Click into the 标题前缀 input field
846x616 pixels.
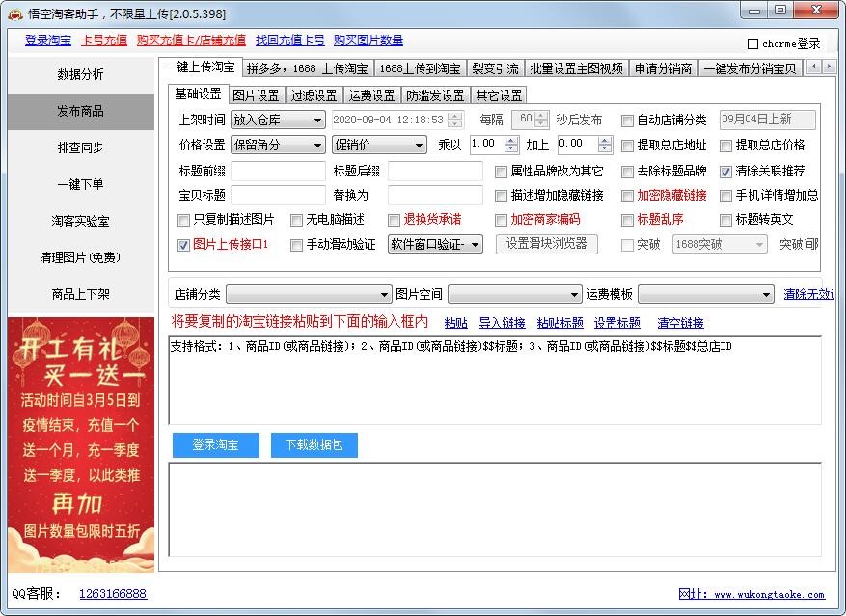[x=278, y=172]
